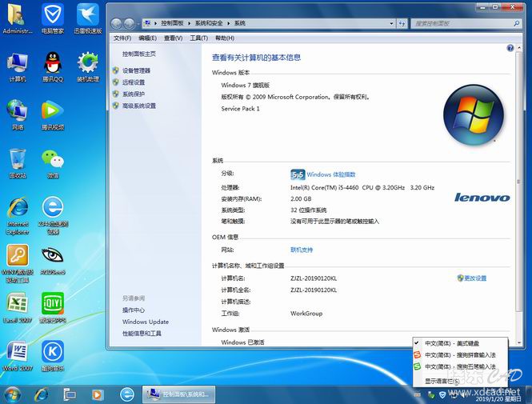
Task: Click the 控制面板\系统 taskbar button
Action: tap(178, 394)
